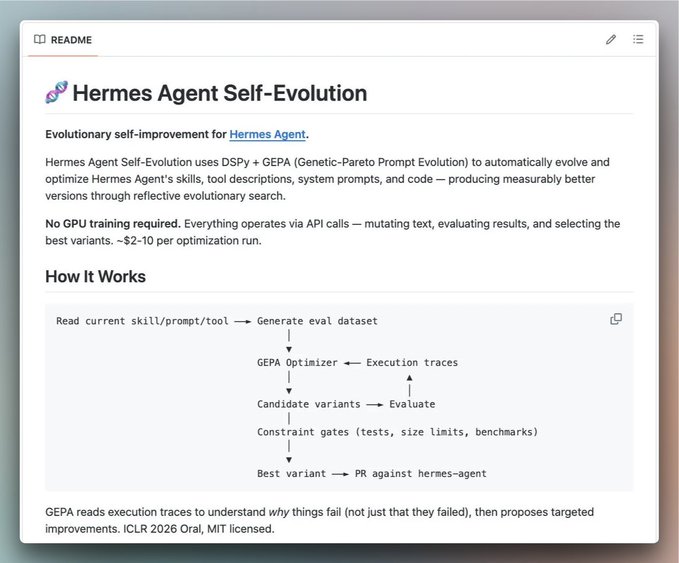Click the README book icon
This screenshot has width=679, height=563.
coord(39,39)
